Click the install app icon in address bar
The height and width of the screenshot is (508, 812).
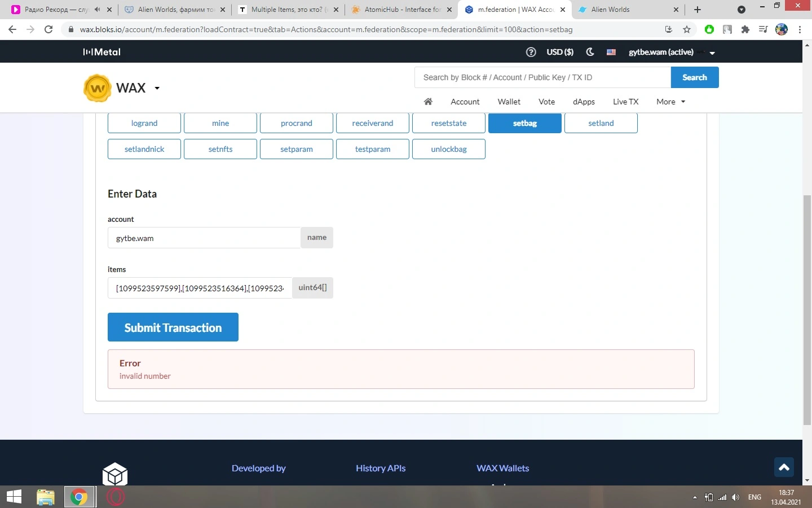[669, 29]
